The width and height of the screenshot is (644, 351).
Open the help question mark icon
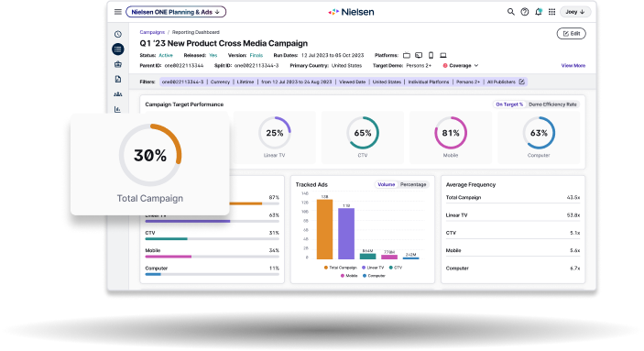(525, 12)
